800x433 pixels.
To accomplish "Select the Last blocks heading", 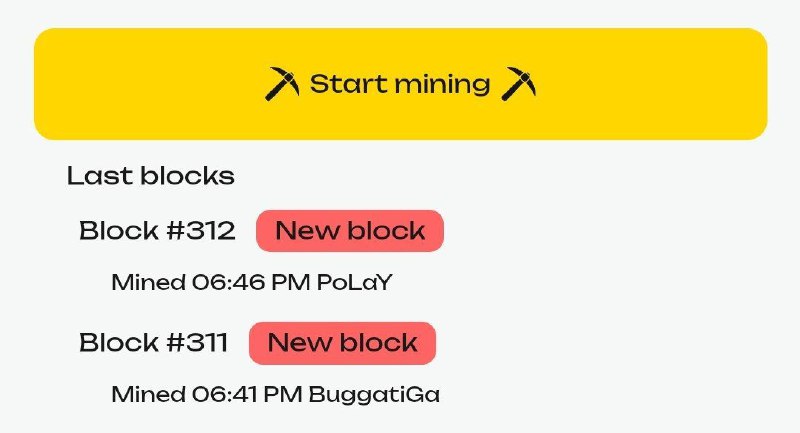I will pyautogui.click(x=151, y=176).
